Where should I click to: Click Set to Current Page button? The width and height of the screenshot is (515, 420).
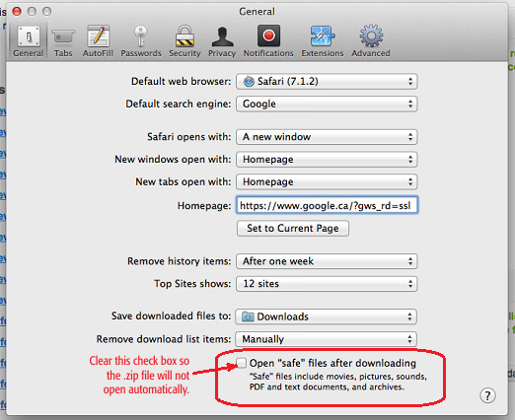pyautogui.click(x=293, y=228)
